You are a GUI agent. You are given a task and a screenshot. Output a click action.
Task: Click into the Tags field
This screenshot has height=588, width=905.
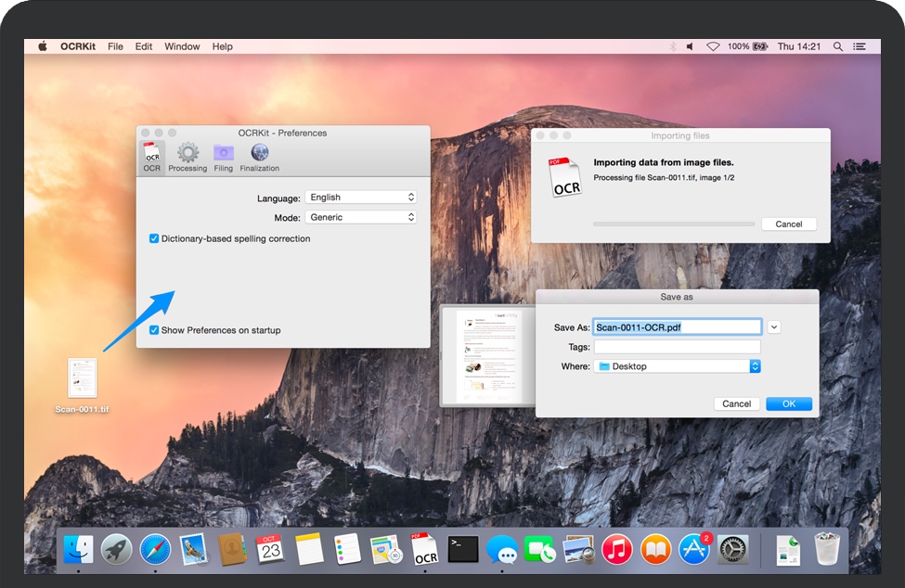pos(677,347)
